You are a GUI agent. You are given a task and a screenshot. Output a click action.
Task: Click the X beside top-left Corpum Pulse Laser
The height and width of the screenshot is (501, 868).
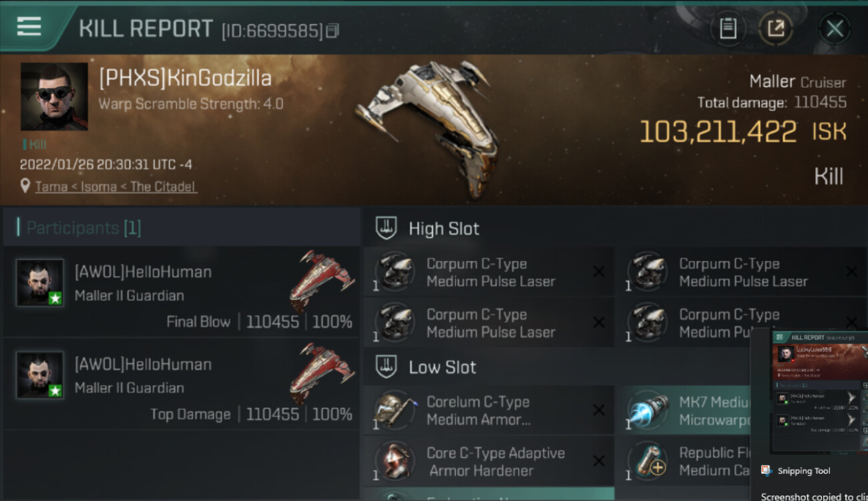tap(599, 271)
